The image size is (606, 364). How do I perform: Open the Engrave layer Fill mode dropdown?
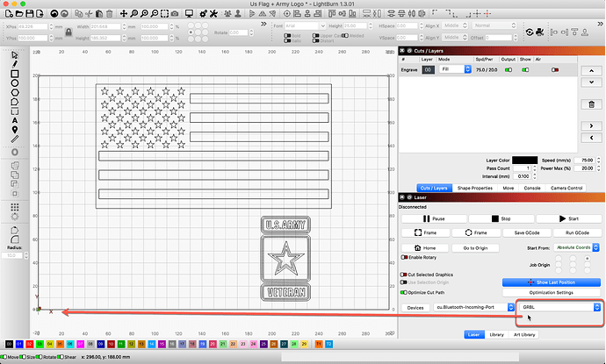click(x=455, y=69)
